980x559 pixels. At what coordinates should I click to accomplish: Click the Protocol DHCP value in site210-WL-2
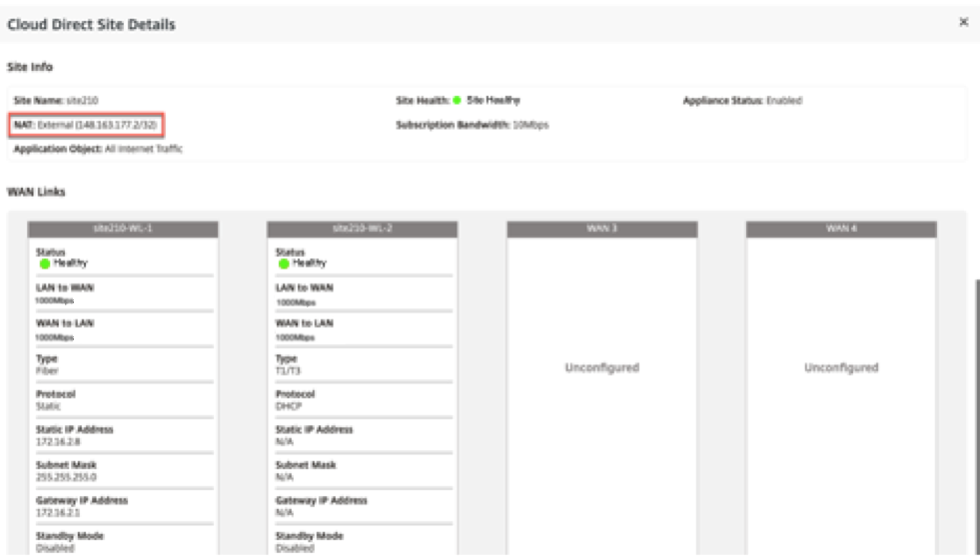[x=289, y=406]
